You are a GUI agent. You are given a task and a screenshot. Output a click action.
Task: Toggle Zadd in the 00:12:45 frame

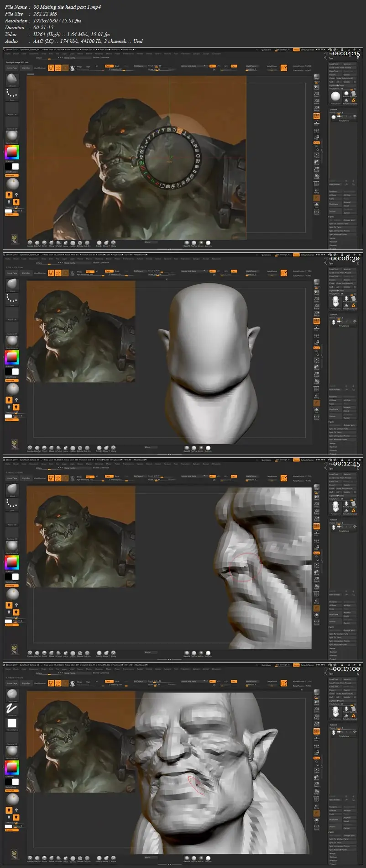click(x=109, y=476)
